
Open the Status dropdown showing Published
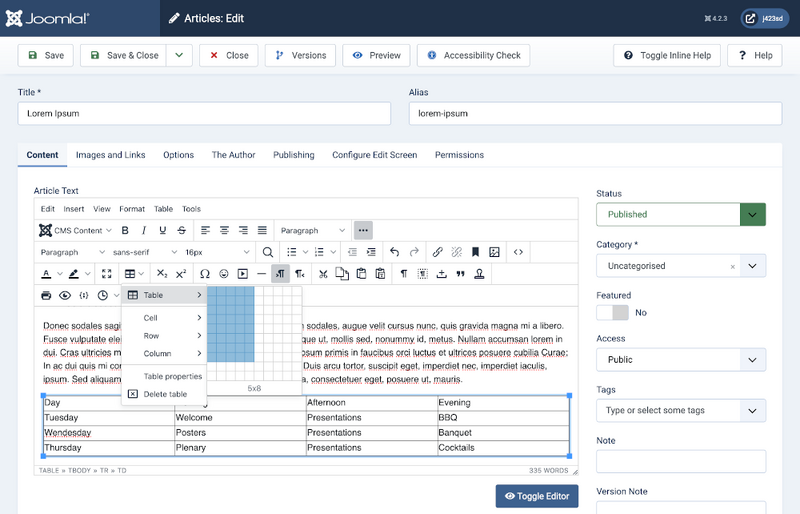pyautogui.click(x=681, y=214)
